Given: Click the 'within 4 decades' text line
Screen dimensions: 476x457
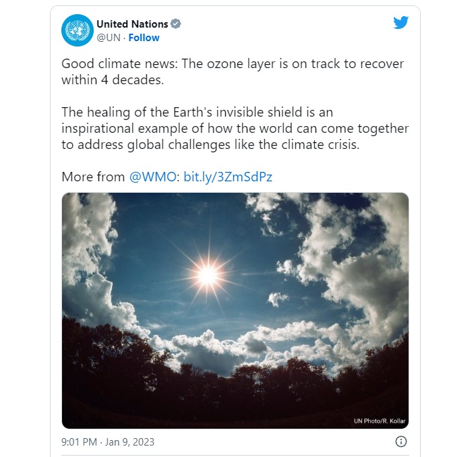Looking at the screenshot, I should [x=113, y=80].
